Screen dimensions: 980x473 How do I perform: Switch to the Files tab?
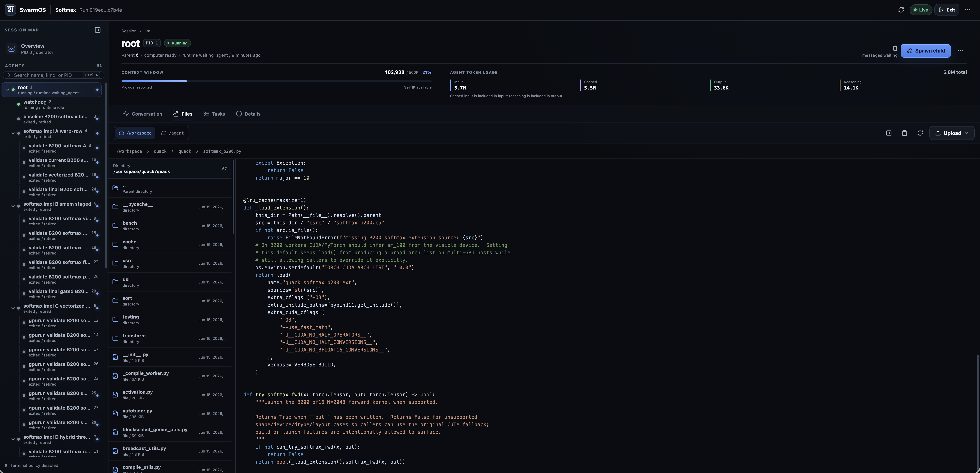pos(183,114)
